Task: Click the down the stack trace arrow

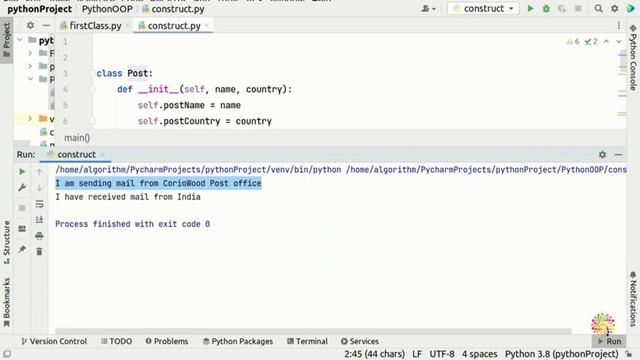Action: click(39, 188)
